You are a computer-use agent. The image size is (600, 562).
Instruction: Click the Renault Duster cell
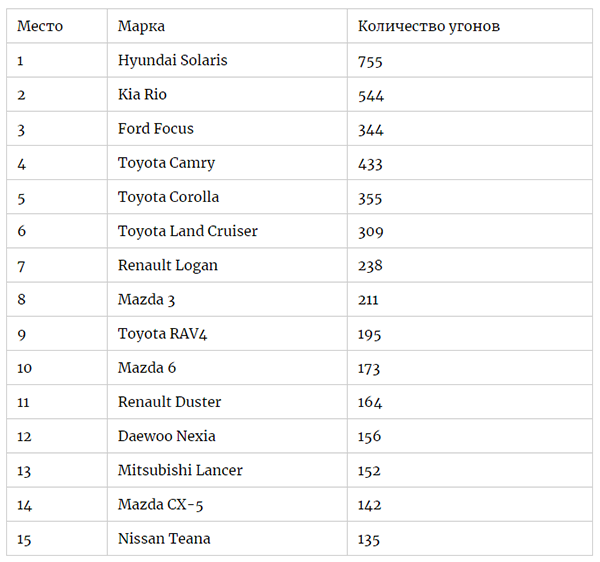[169, 402]
